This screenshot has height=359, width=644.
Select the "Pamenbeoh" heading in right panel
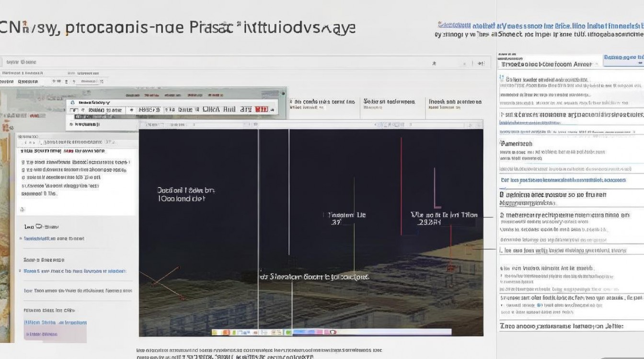pos(517,143)
